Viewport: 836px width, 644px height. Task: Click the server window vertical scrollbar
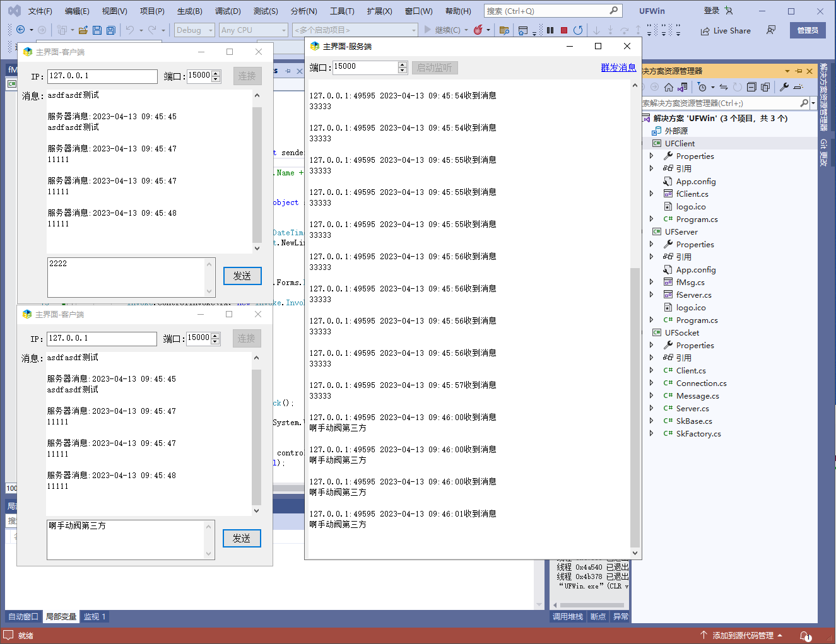635,319
